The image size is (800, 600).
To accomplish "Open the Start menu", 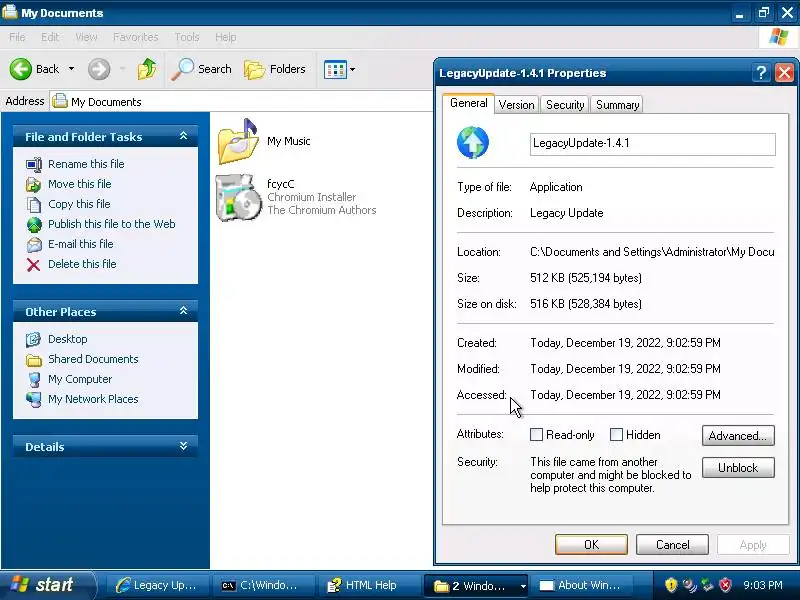I will tap(47, 585).
